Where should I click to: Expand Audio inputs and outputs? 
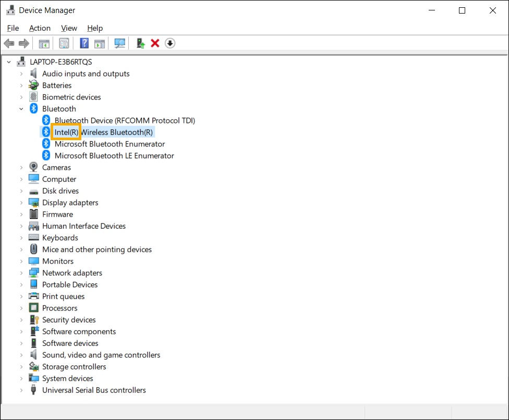point(21,73)
